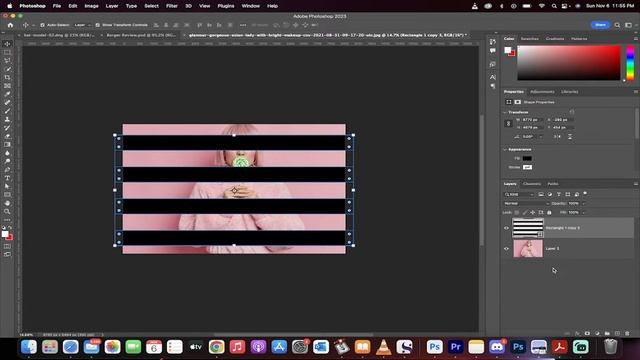640x360 pixels.
Task: Open the Normal blend mode dropdown
Action: click(x=527, y=203)
